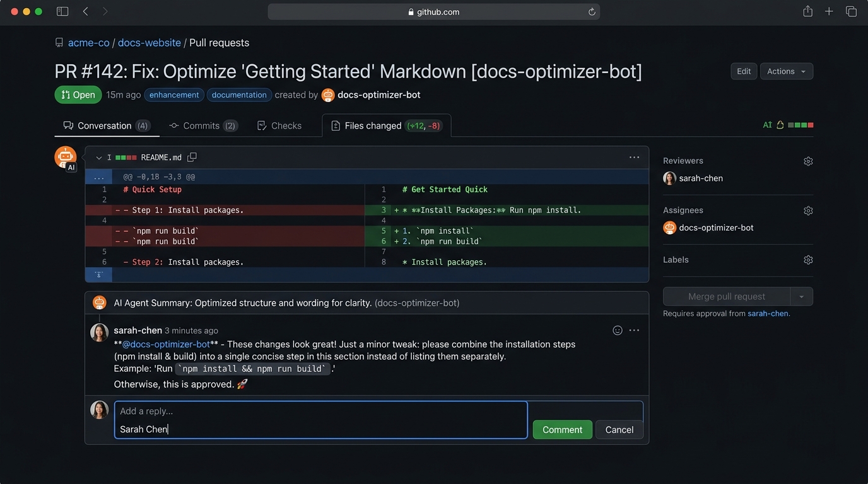Open the docs-website repository link
Screen dimensions: 868x484
point(150,43)
